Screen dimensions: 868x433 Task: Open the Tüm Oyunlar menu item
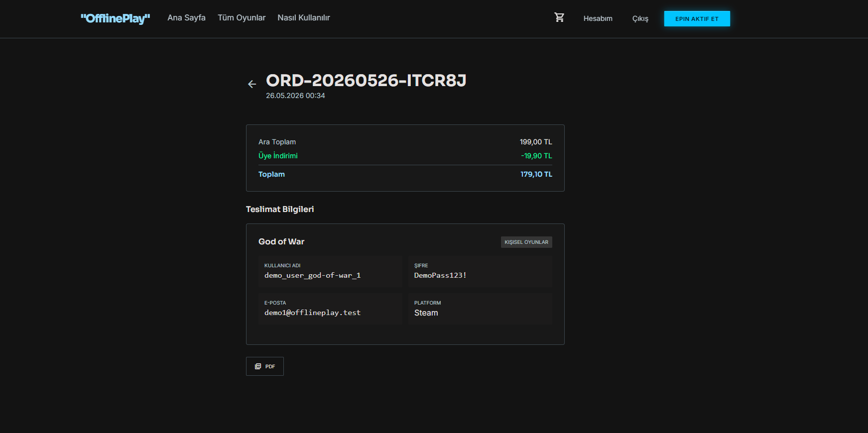242,18
